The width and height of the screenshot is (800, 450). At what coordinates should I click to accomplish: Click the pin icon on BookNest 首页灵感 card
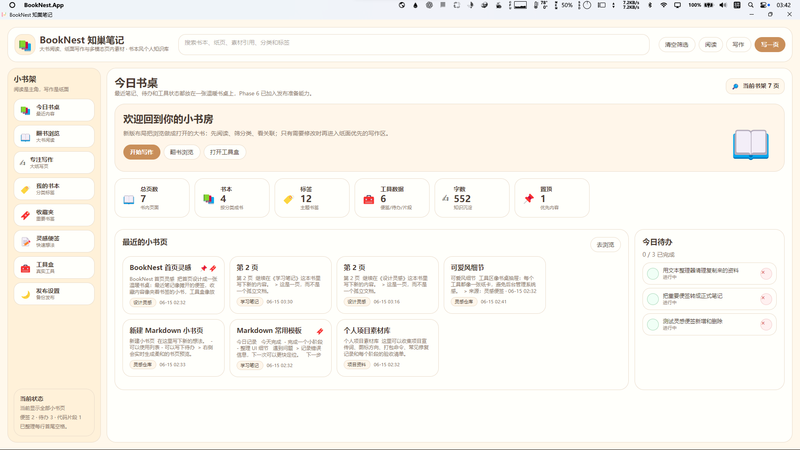point(204,268)
